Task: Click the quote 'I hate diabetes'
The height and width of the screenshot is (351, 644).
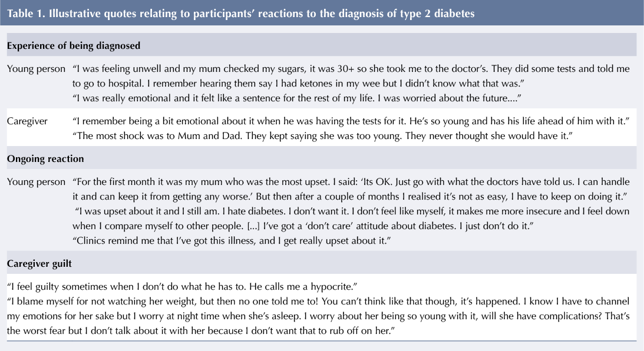Action: point(351,218)
